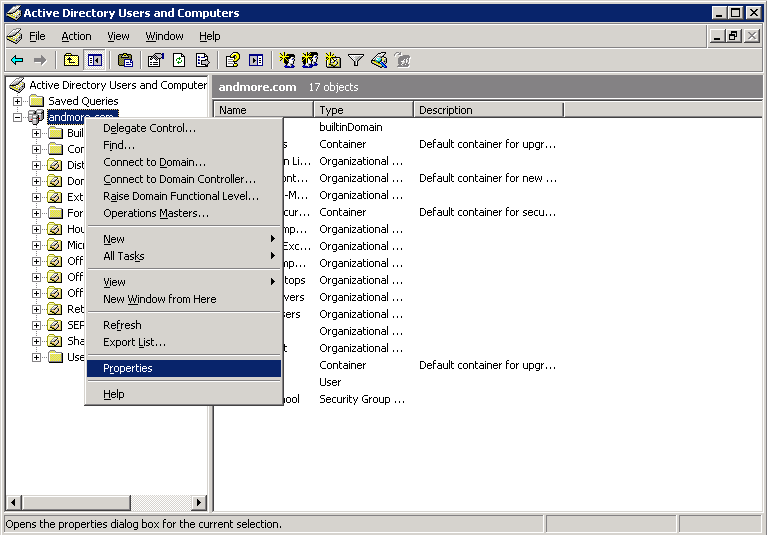Expand the Buil tree node
The width and height of the screenshot is (767, 535).
pyautogui.click(x=36, y=133)
